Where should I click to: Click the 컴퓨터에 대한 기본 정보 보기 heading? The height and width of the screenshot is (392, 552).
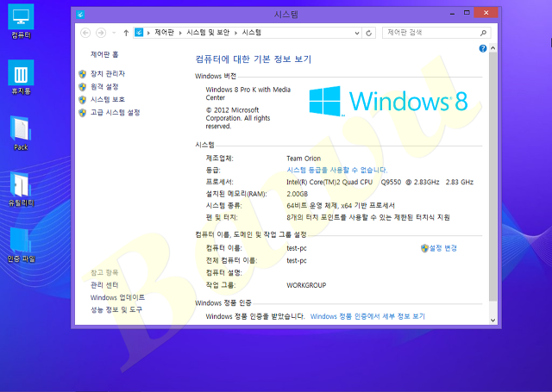253,59
